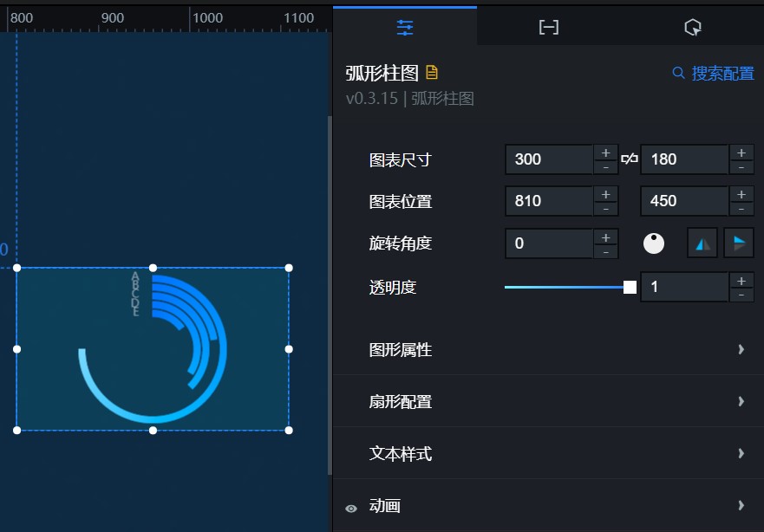
Task: Click the 旋转角度 label
Action: pyautogui.click(x=400, y=243)
